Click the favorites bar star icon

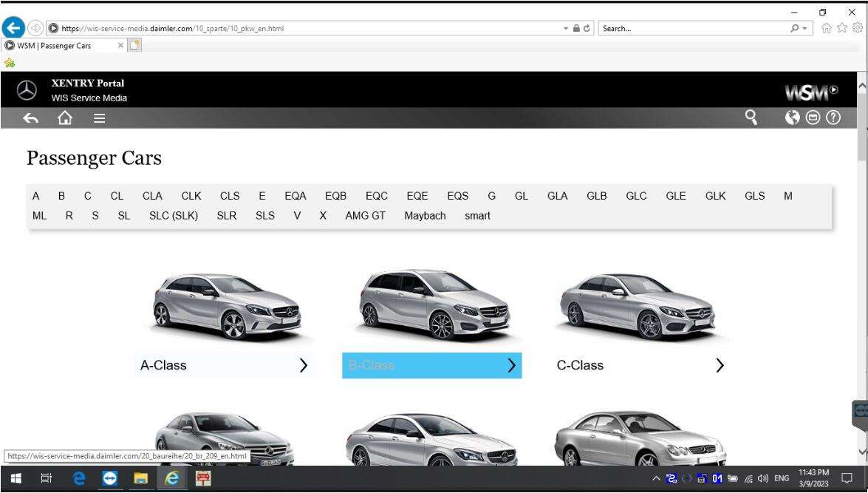[x=10, y=63]
